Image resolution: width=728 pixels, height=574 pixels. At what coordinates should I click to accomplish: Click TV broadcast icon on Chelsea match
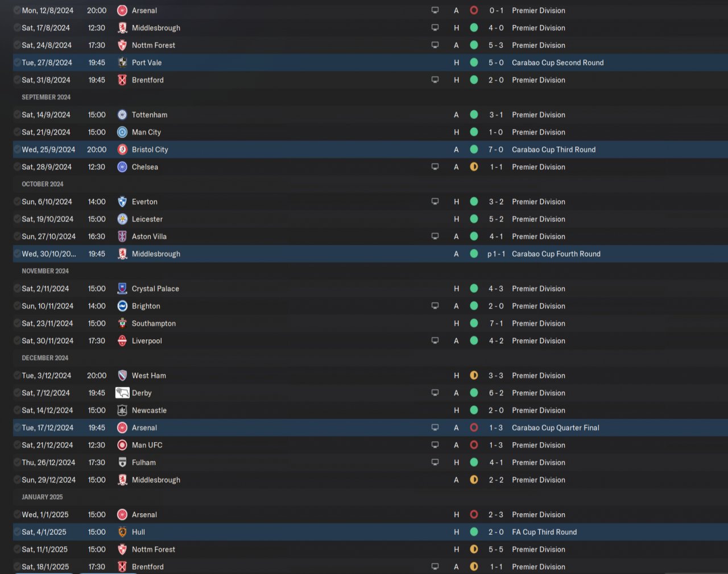(x=435, y=167)
